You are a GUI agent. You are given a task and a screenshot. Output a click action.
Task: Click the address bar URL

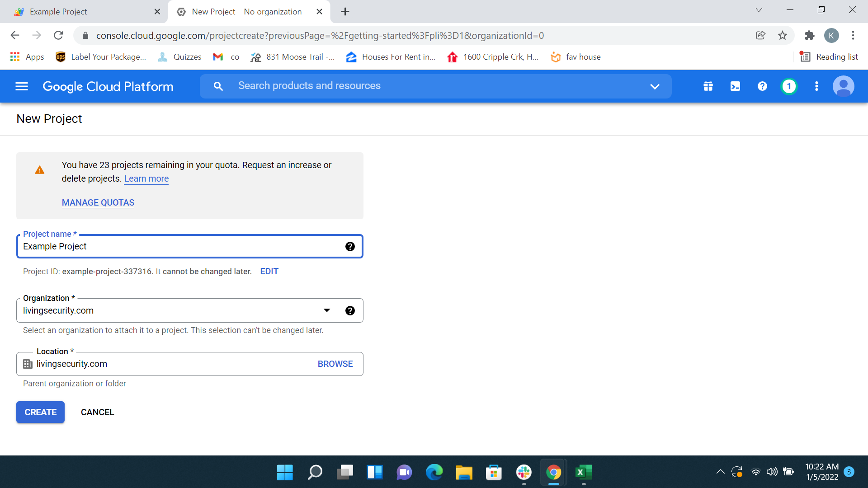point(320,35)
